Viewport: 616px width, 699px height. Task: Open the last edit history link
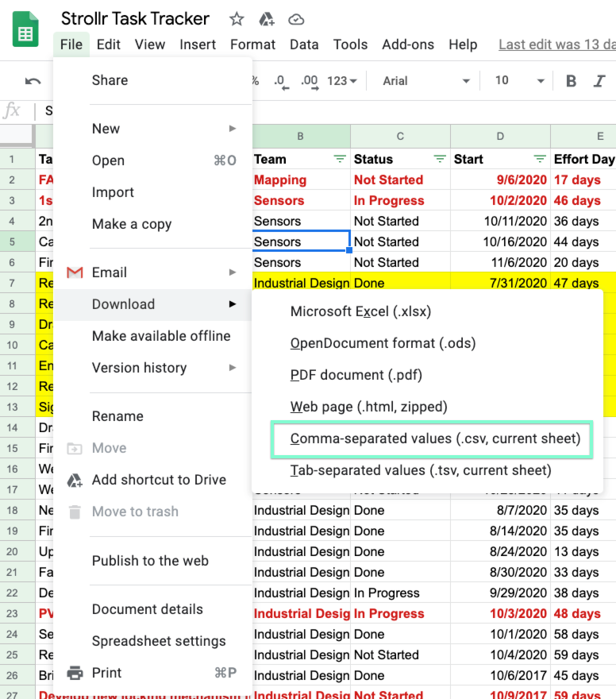pos(556,44)
